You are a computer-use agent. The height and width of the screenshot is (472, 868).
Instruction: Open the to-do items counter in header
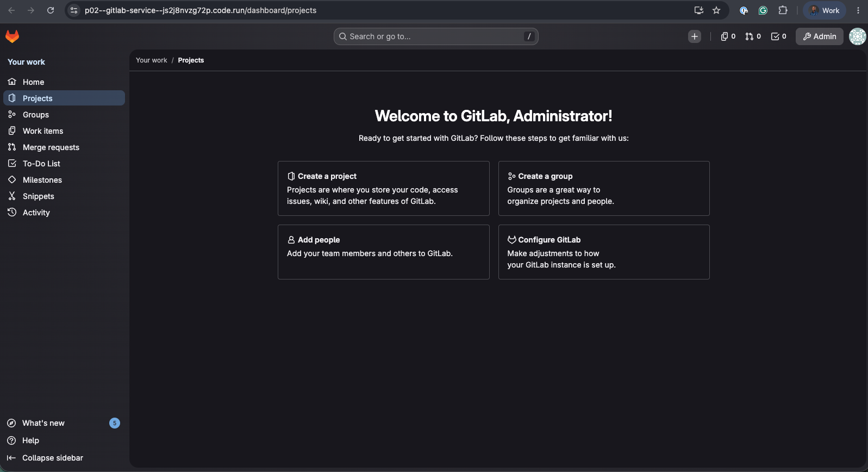[778, 36]
